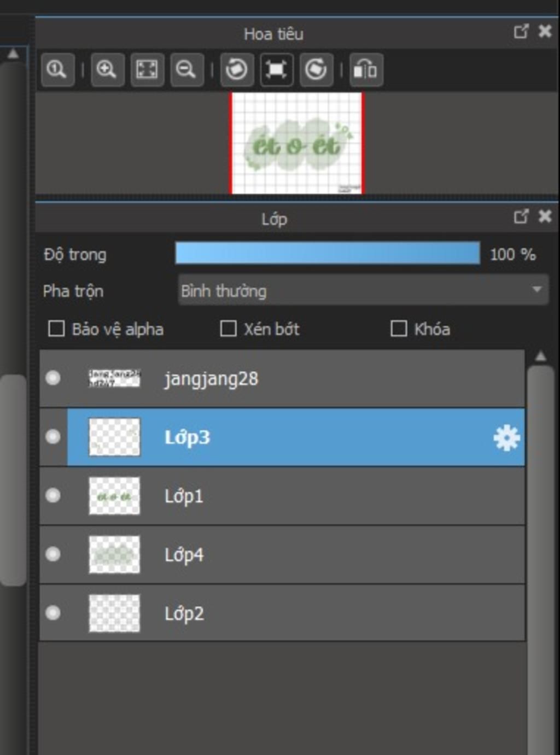
Task: Rotate canvas view clockwise
Action: [316, 69]
